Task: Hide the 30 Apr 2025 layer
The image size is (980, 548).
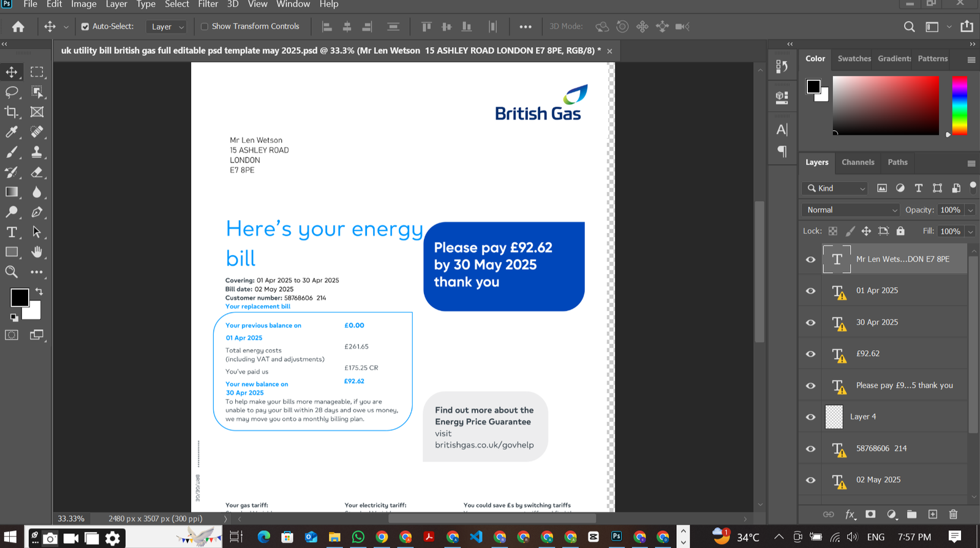Action: (810, 322)
